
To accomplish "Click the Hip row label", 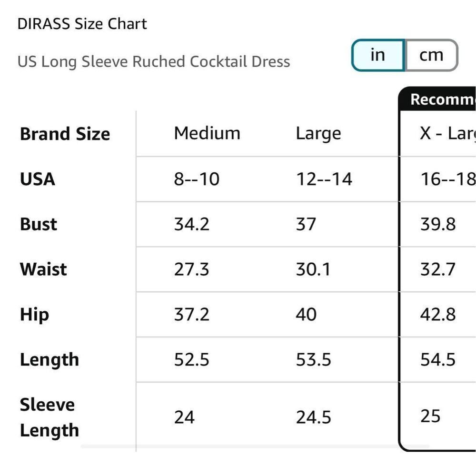I will click(x=34, y=315).
